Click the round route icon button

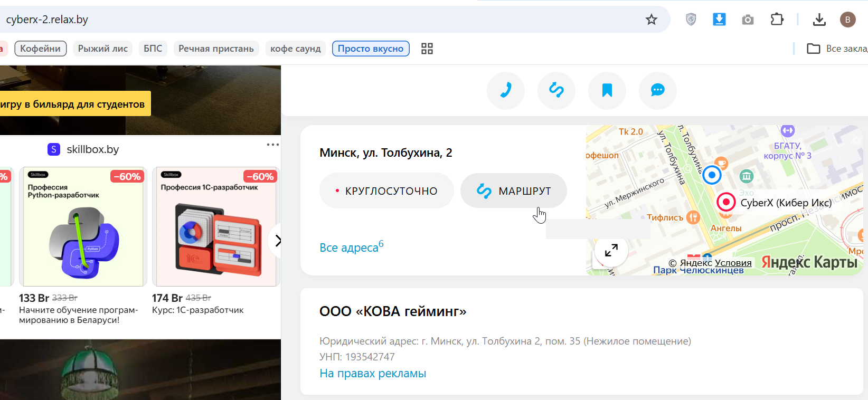556,90
